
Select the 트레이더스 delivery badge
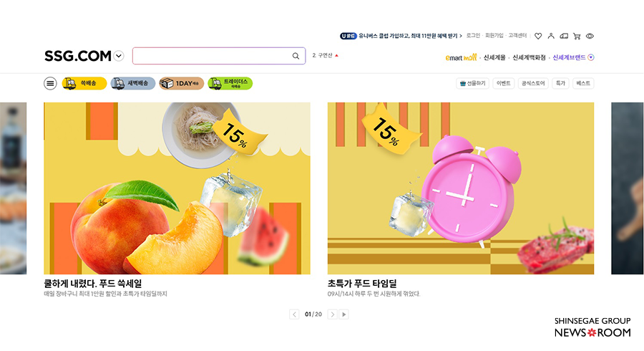[230, 83]
